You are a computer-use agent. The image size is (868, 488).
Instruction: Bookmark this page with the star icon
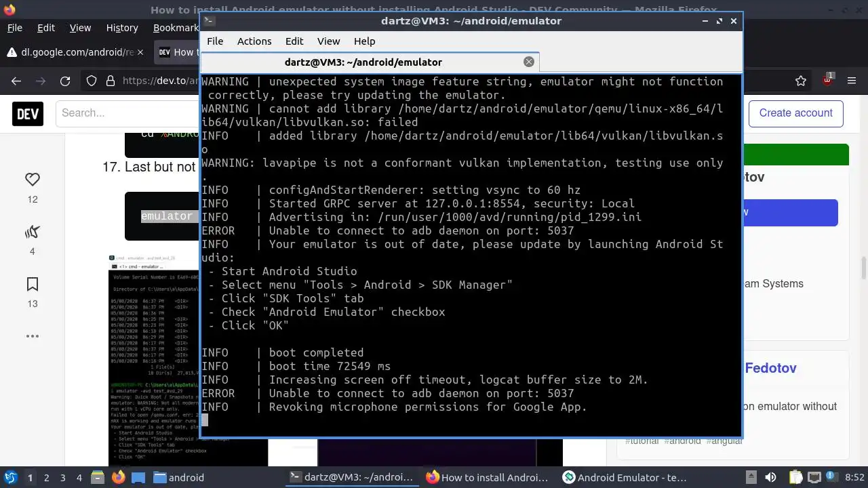click(x=801, y=81)
